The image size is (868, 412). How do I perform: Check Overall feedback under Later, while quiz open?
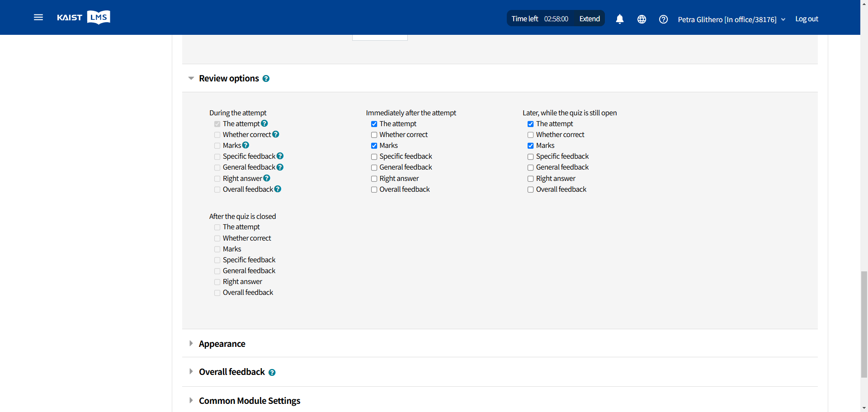530,189
